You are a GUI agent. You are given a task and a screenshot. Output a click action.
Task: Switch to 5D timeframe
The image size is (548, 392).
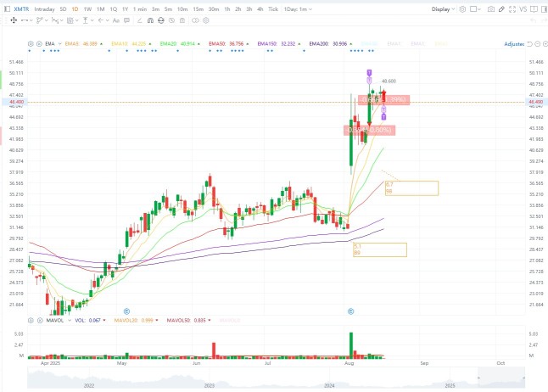pyautogui.click(x=63, y=9)
